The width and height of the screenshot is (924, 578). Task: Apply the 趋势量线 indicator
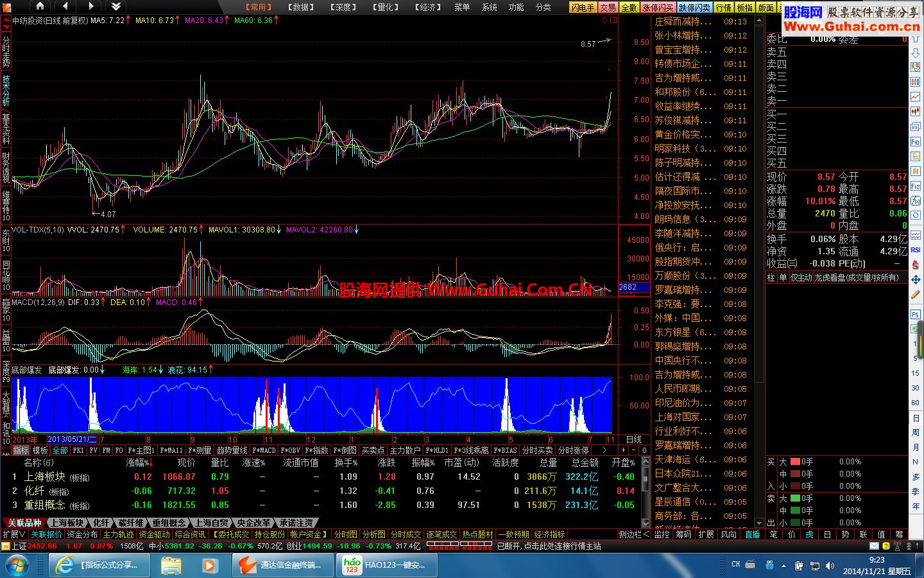[232, 451]
